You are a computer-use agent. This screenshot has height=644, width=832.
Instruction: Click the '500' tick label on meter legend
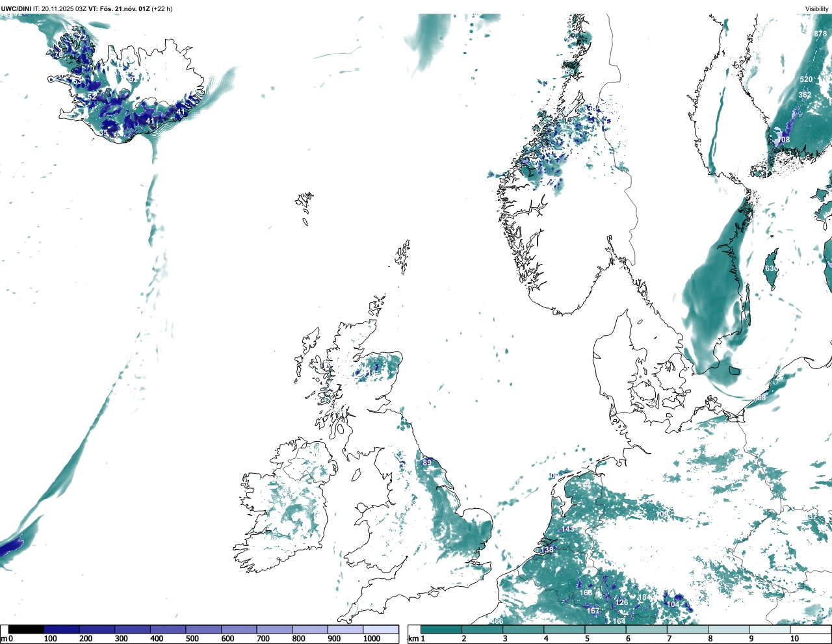pyautogui.click(x=192, y=639)
